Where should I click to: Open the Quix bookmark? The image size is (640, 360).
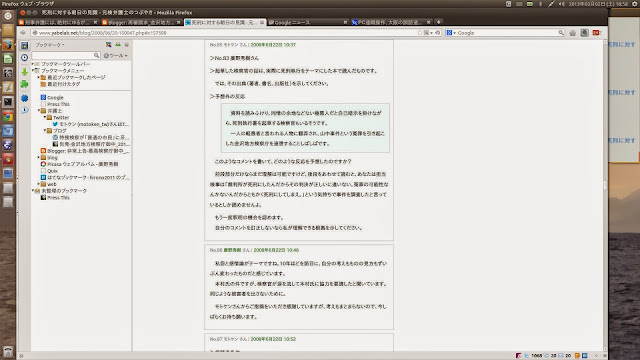coord(49,171)
